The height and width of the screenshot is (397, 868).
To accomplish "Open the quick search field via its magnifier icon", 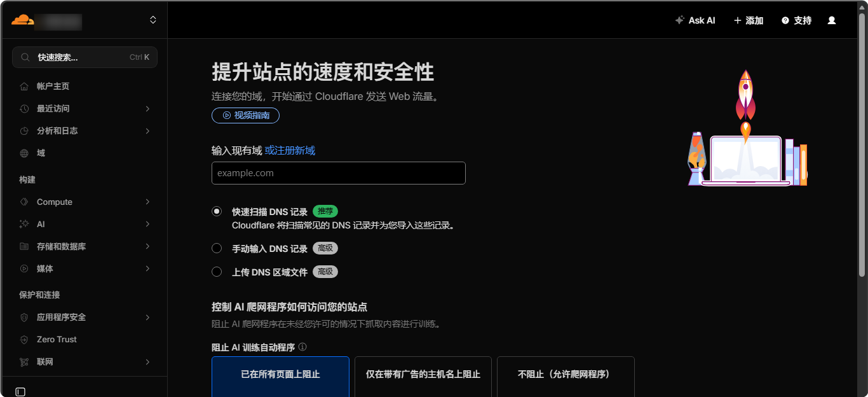I will [25, 57].
